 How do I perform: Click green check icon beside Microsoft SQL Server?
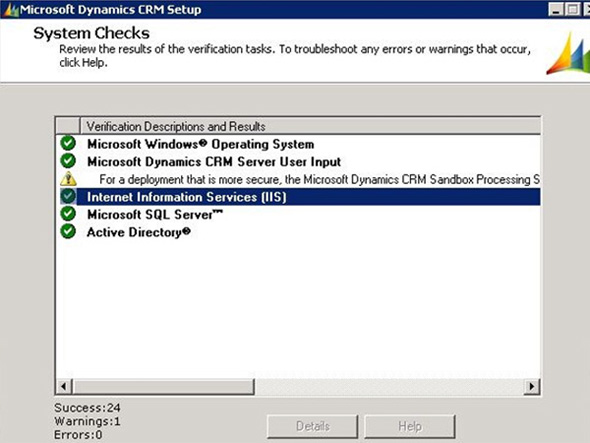68,214
